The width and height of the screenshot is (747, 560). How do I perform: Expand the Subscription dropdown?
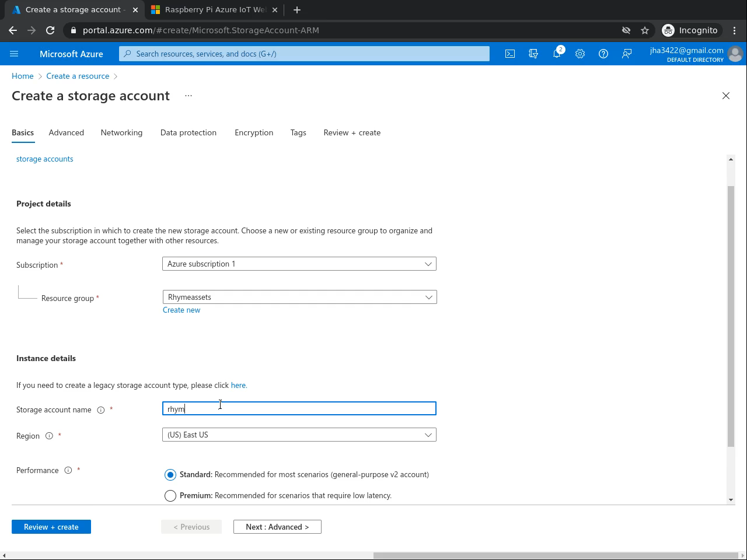pyautogui.click(x=299, y=264)
